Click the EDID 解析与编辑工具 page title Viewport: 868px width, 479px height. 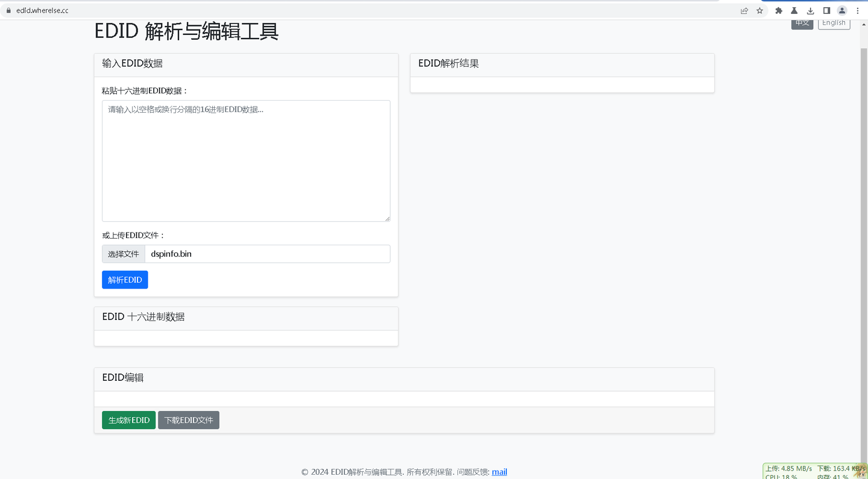[x=186, y=31]
